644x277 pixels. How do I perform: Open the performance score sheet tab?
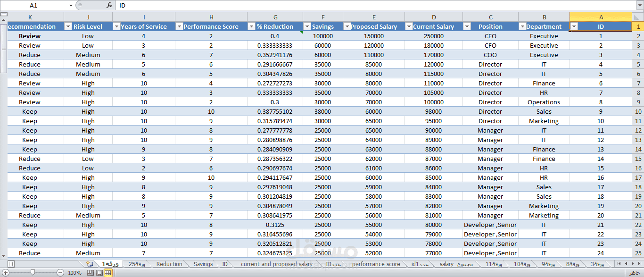376,264
